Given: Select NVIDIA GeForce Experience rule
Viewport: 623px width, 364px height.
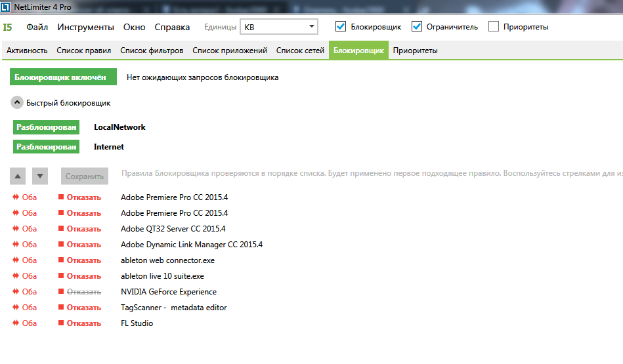Looking at the screenshot, I should click(x=169, y=292).
